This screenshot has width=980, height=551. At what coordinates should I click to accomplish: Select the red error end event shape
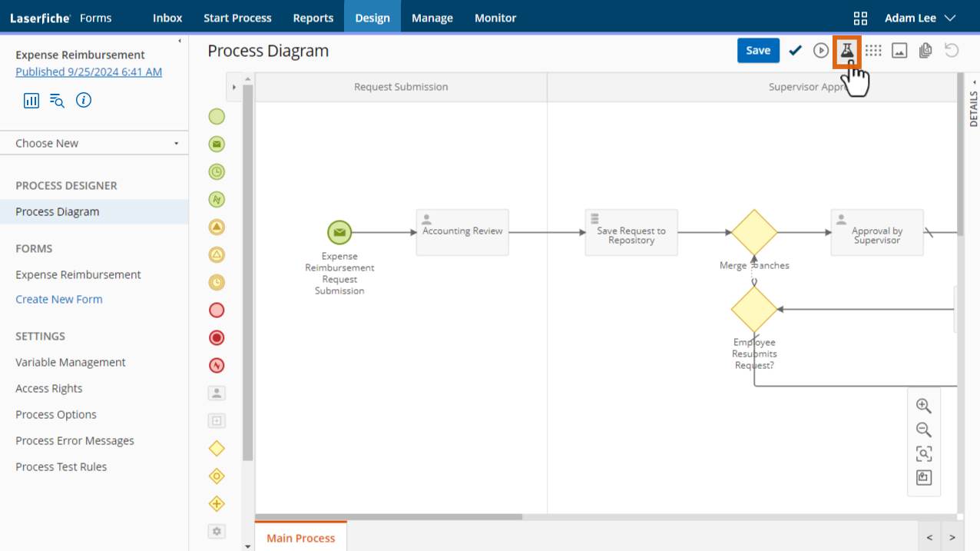pyautogui.click(x=217, y=365)
